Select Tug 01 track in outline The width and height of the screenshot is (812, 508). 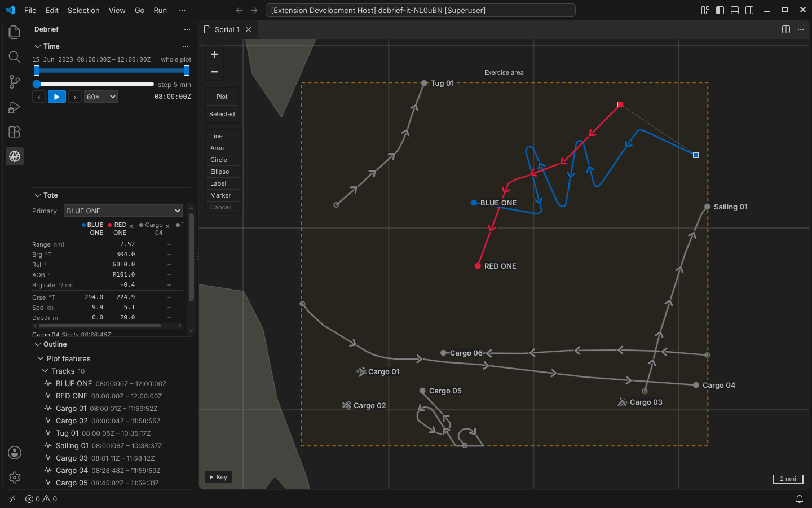(x=111, y=433)
